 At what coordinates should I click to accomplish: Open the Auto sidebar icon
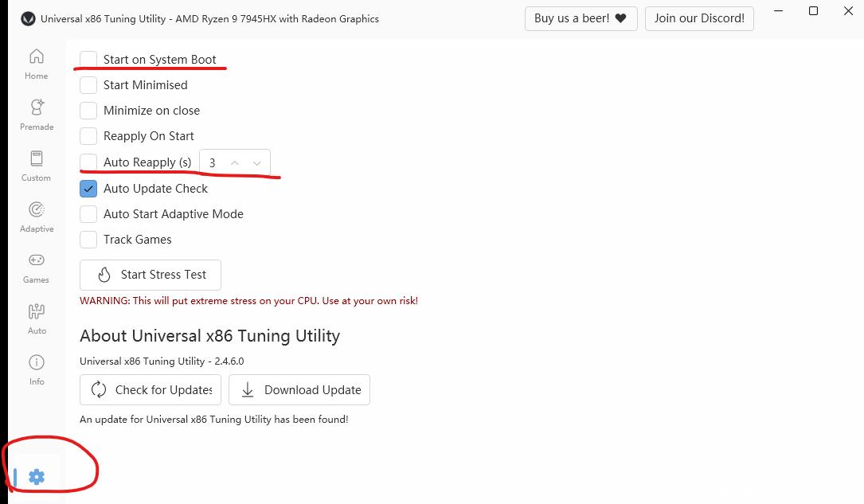click(37, 311)
